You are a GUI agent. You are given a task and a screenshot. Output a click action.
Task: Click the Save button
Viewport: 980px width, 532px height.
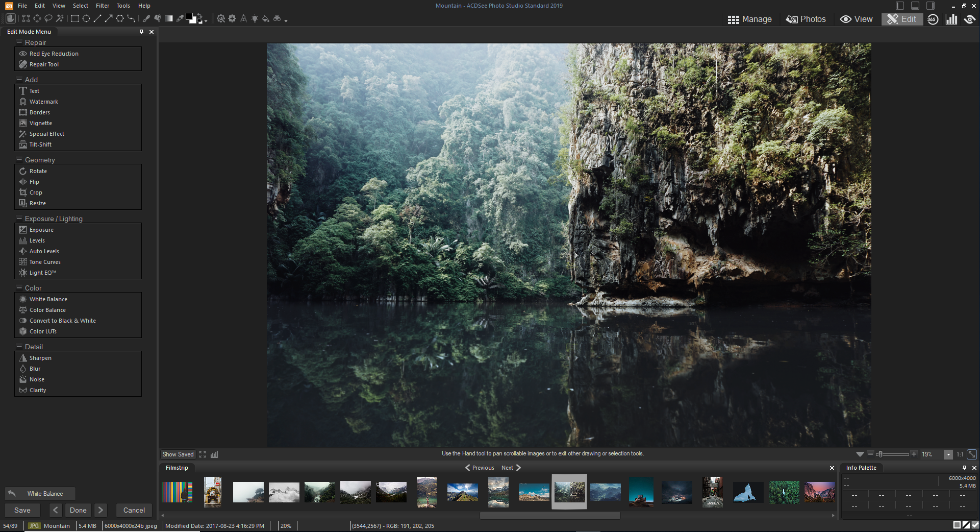coord(22,510)
